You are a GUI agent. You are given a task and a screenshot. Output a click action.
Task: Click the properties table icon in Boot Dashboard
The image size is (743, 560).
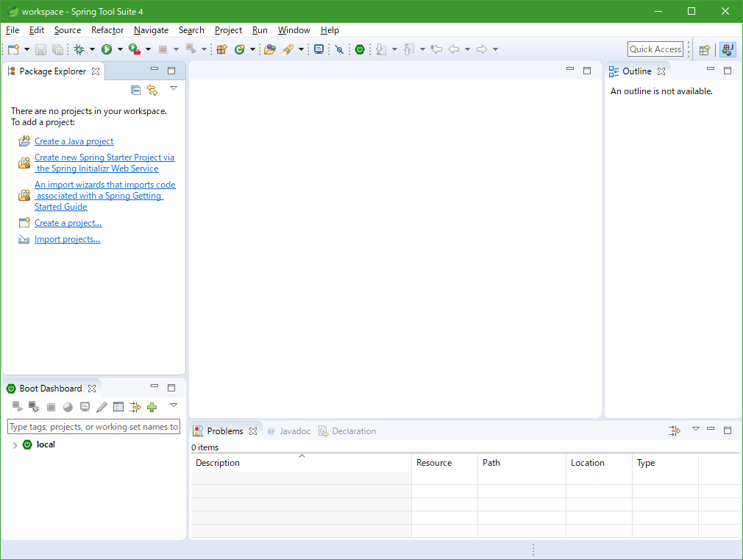click(118, 407)
